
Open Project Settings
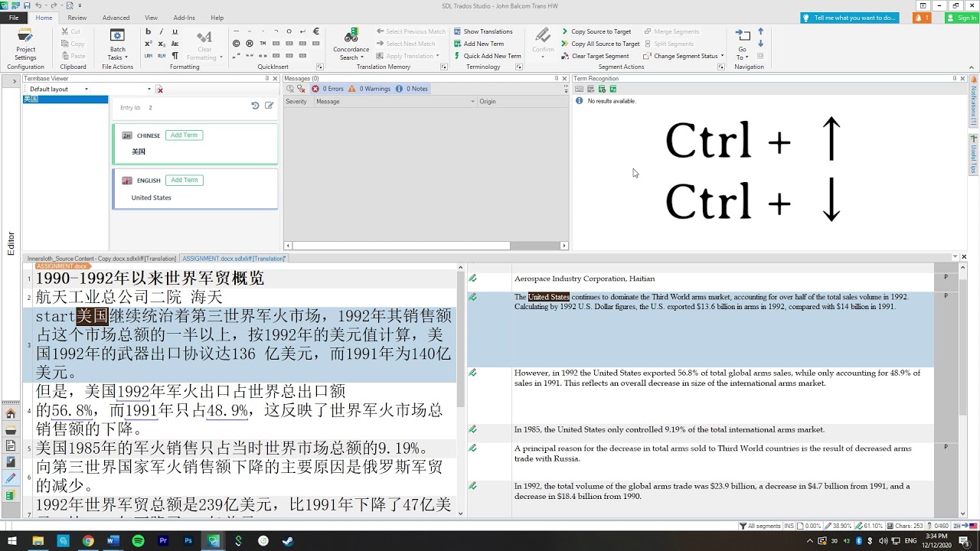pyautogui.click(x=25, y=44)
